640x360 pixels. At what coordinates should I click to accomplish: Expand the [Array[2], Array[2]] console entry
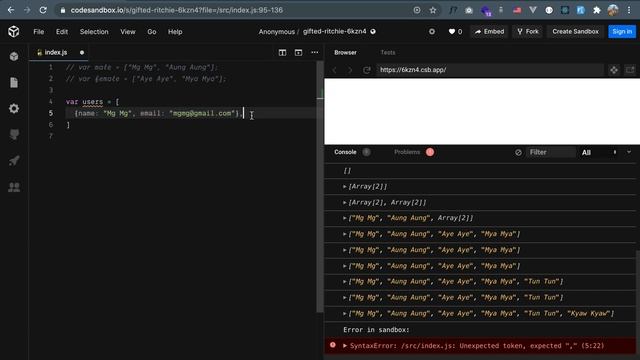click(345, 202)
